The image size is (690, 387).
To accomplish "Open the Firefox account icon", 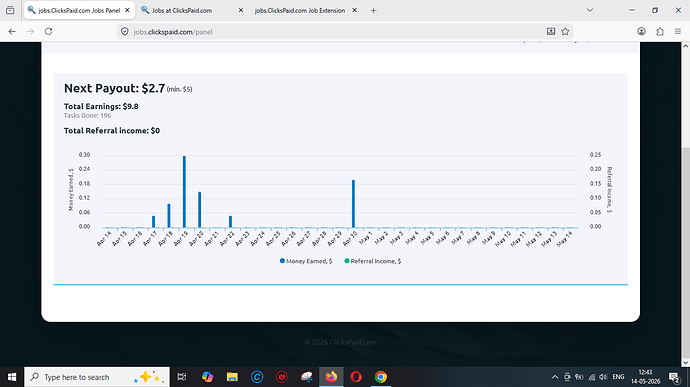I will (x=641, y=31).
